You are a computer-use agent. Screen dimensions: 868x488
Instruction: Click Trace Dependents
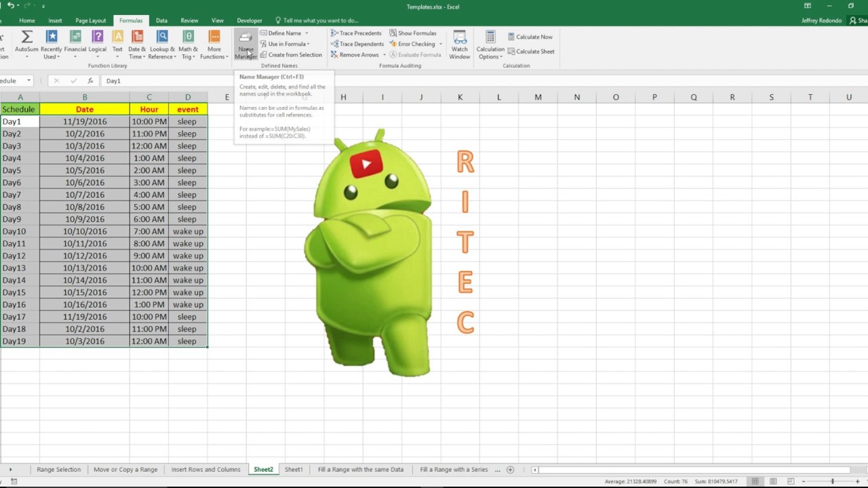click(357, 44)
